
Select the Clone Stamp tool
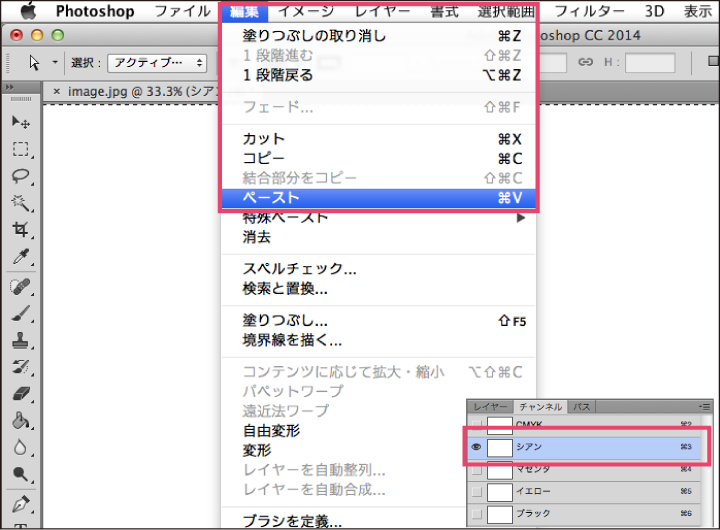coord(21,341)
